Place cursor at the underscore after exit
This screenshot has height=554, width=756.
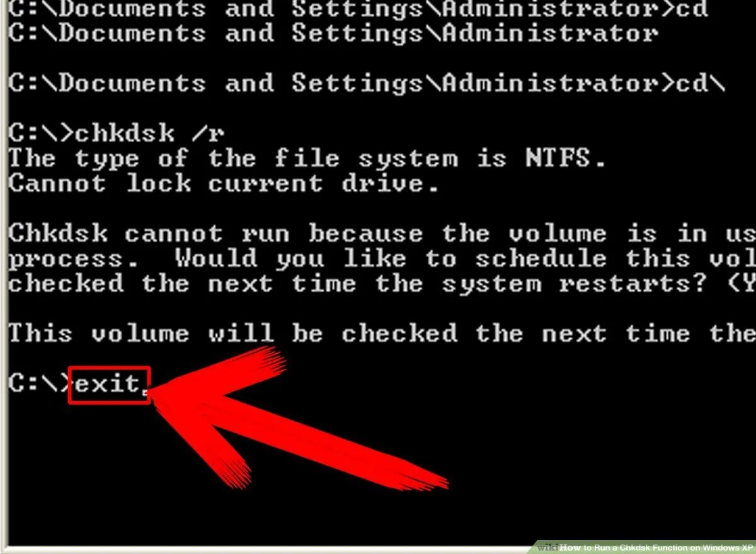click(x=146, y=392)
